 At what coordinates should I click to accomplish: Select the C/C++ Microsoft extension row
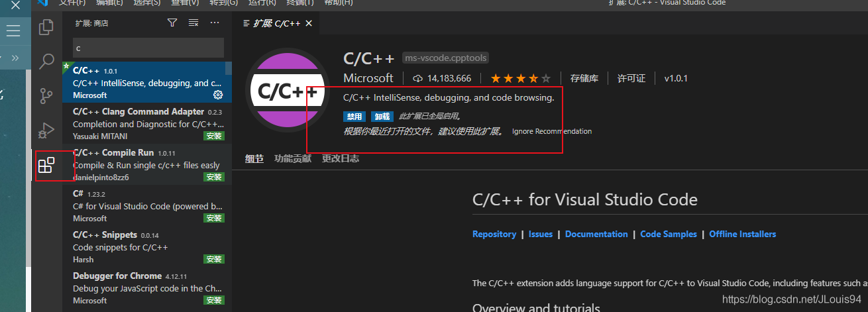pos(147,82)
